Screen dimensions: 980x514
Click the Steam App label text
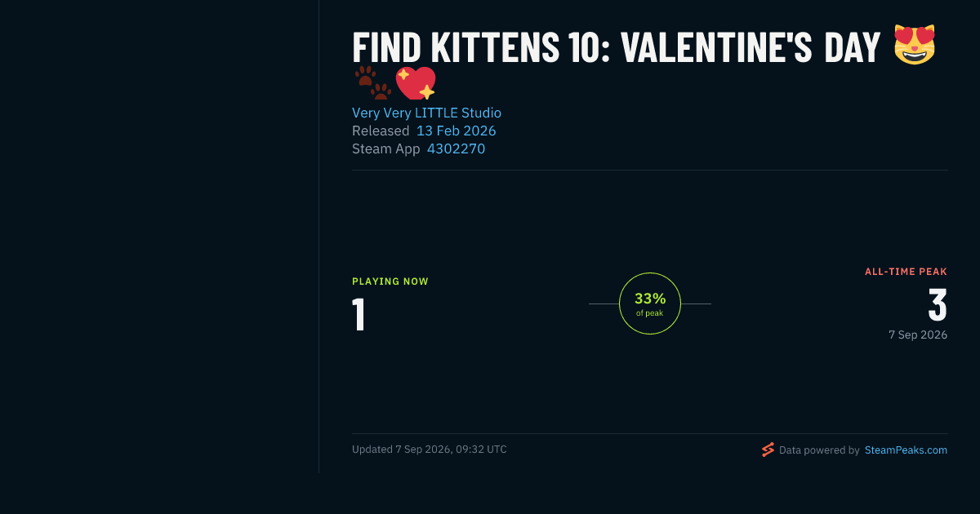pos(386,148)
